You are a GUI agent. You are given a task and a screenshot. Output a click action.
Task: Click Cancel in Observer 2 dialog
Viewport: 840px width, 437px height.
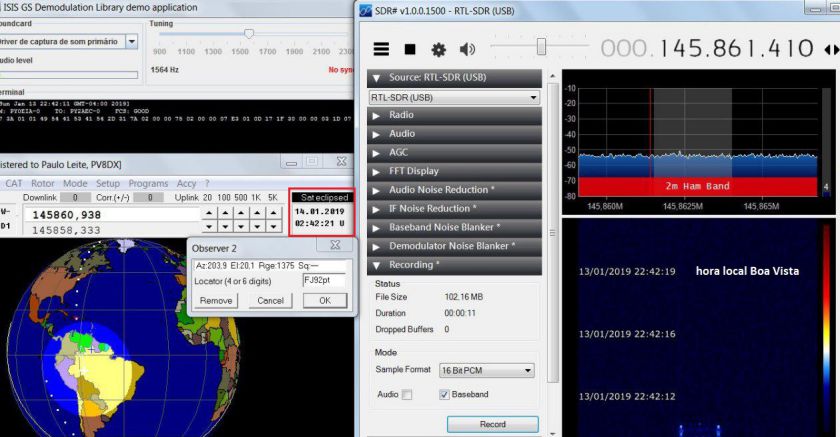tap(271, 300)
